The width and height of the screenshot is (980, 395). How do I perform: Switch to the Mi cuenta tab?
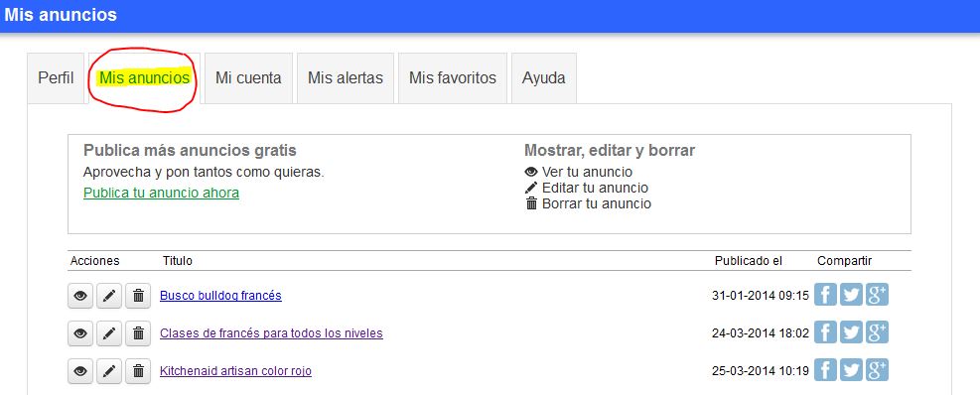click(248, 78)
